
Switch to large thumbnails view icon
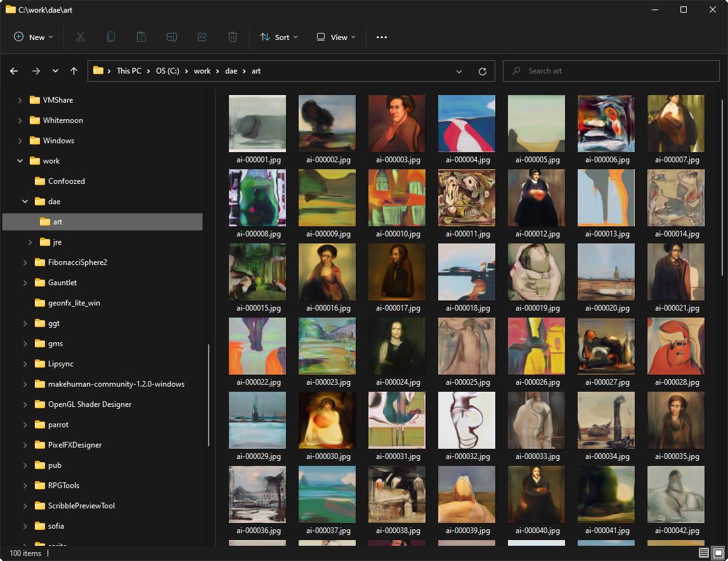tap(718, 553)
